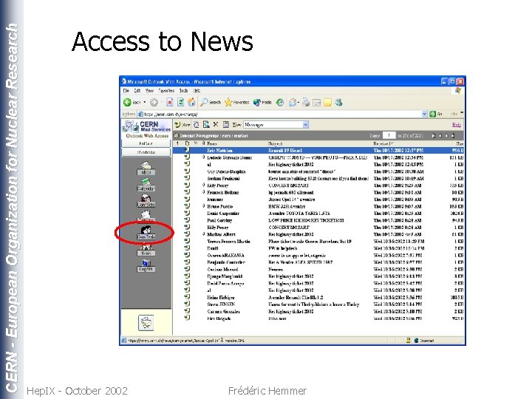This screenshot has width=532, height=399.
Task: Open the Contacts shortcut icon
Action: tap(146, 201)
